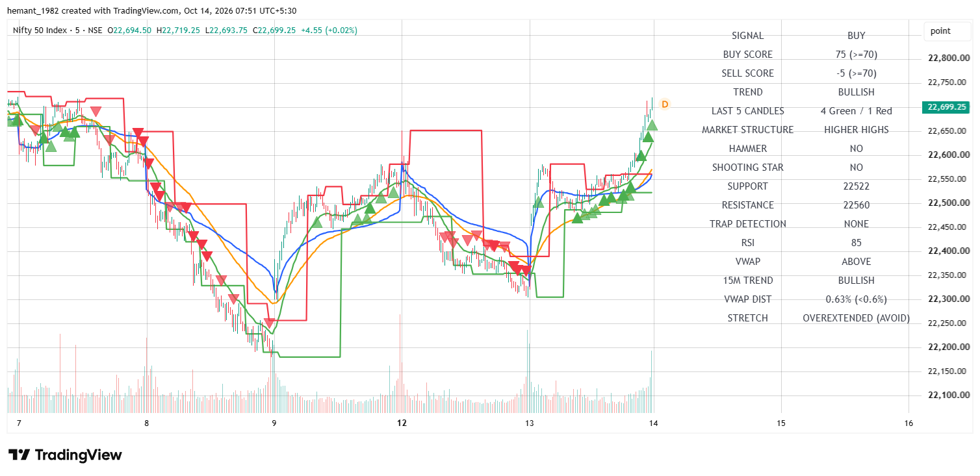The width and height of the screenshot is (980, 476).
Task: Click the low value L22,693.75
Action: tap(226, 30)
